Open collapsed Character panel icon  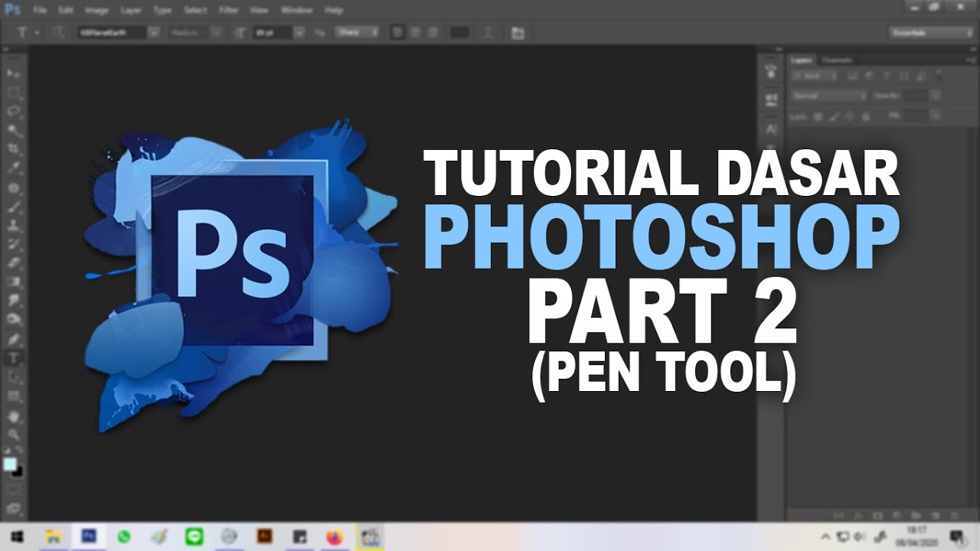coord(771,129)
